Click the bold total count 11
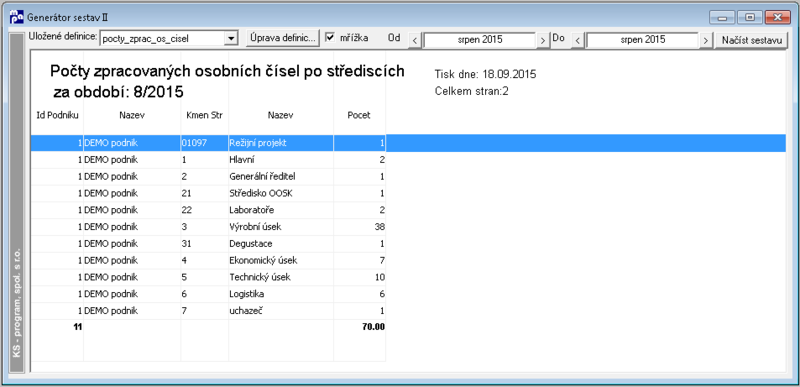The height and width of the screenshot is (387, 800). [x=78, y=327]
